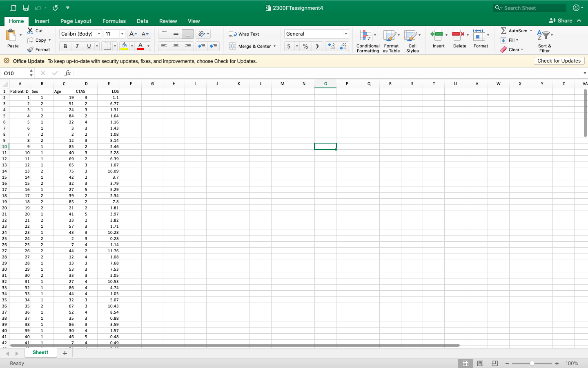Open Cell Styles gallery
This screenshot has width=588, height=368.
coord(412,41)
